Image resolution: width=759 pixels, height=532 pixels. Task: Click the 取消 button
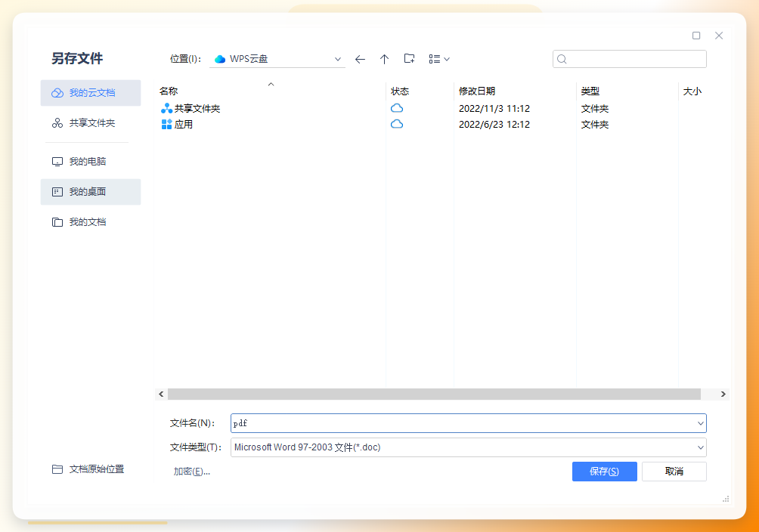click(x=674, y=472)
